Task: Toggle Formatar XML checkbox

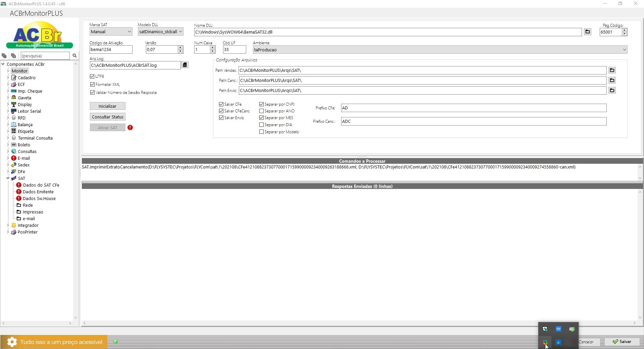Action: point(92,84)
